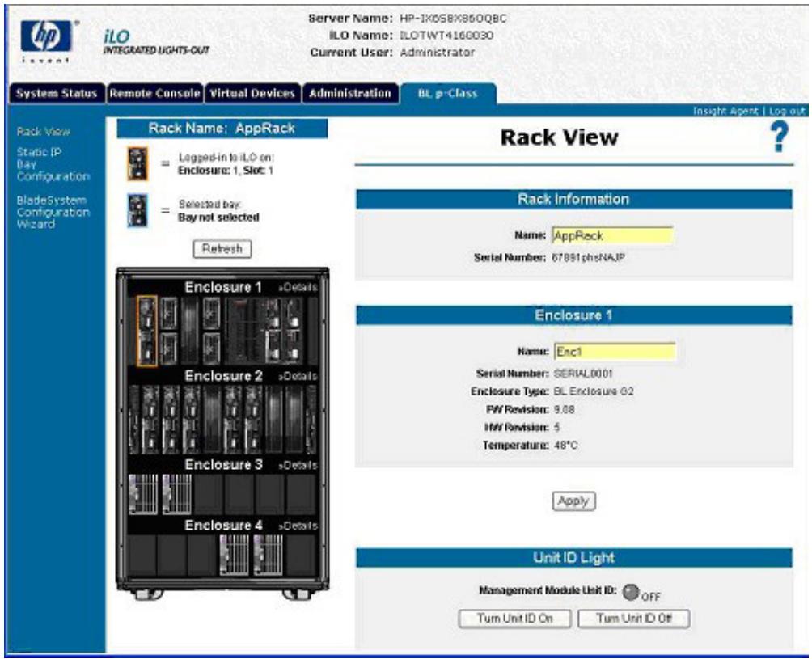This screenshot has width=812, height=659.
Task: Click the Apply button
Action: point(573,501)
